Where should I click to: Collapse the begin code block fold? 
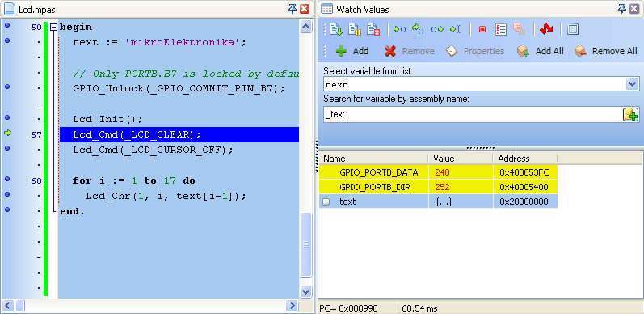53,28
